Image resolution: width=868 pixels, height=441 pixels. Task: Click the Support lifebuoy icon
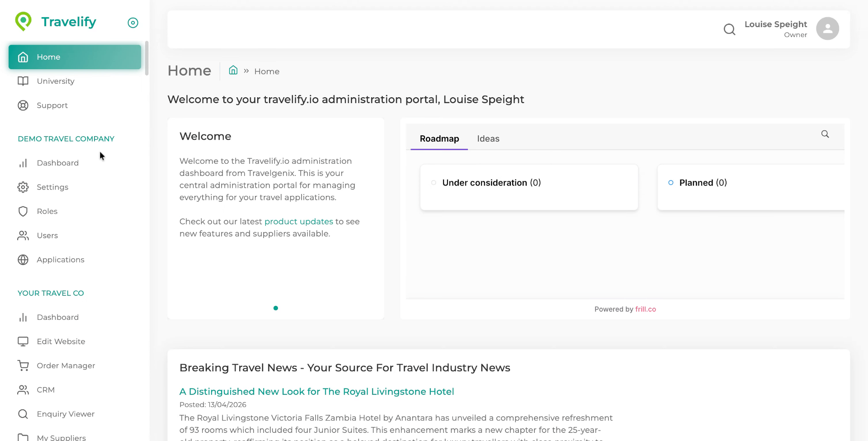click(23, 105)
